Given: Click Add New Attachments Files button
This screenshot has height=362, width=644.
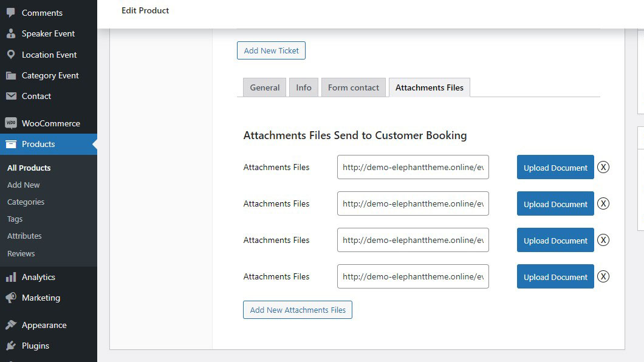Looking at the screenshot, I should pyautogui.click(x=298, y=310).
